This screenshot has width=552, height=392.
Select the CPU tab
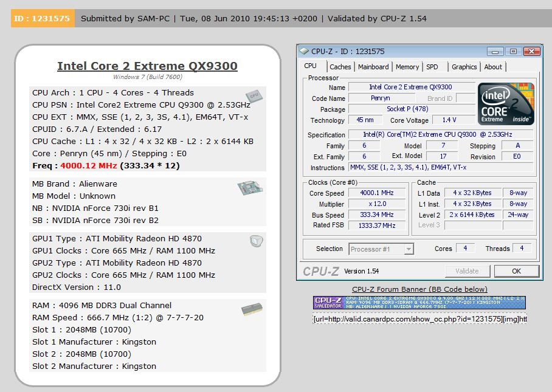pos(311,66)
